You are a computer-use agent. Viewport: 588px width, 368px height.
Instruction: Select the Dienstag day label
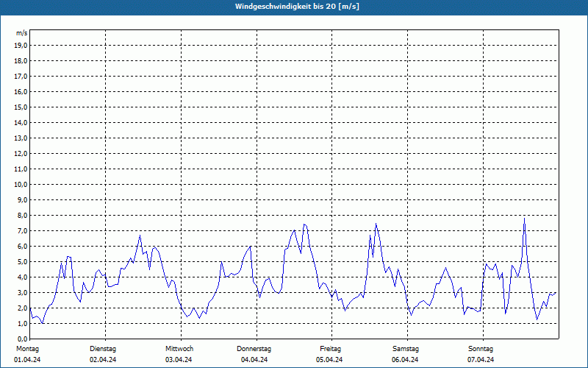(103, 349)
